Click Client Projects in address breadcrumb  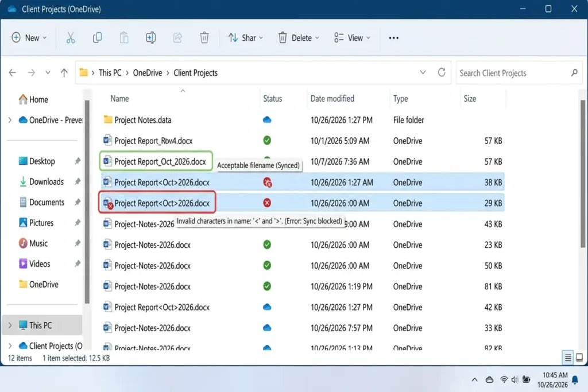tap(195, 73)
